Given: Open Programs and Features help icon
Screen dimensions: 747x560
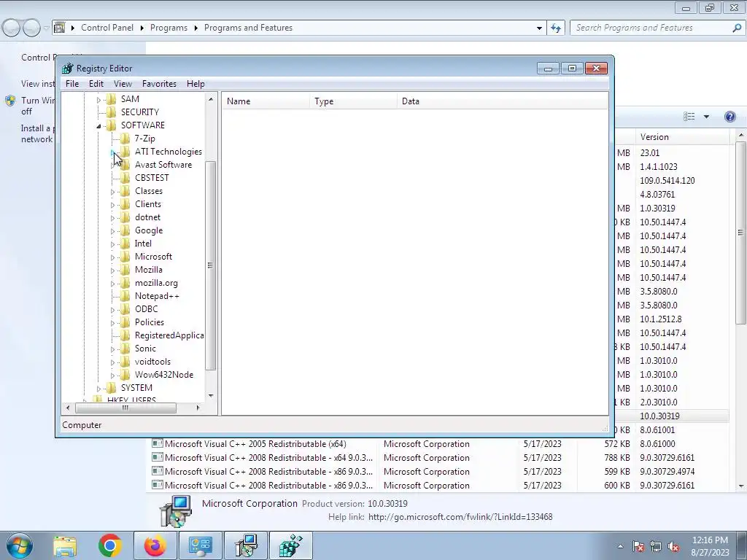Looking at the screenshot, I should tap(729, 117).
